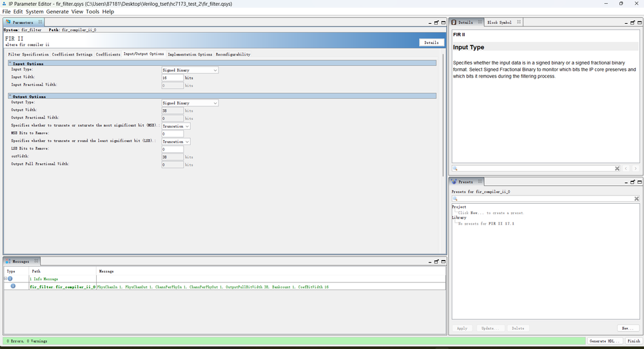This screenshot has width=644, height=349.
Task: Select the Details tab in right panel
Action: pyautogui.click(x=465, y=22)
